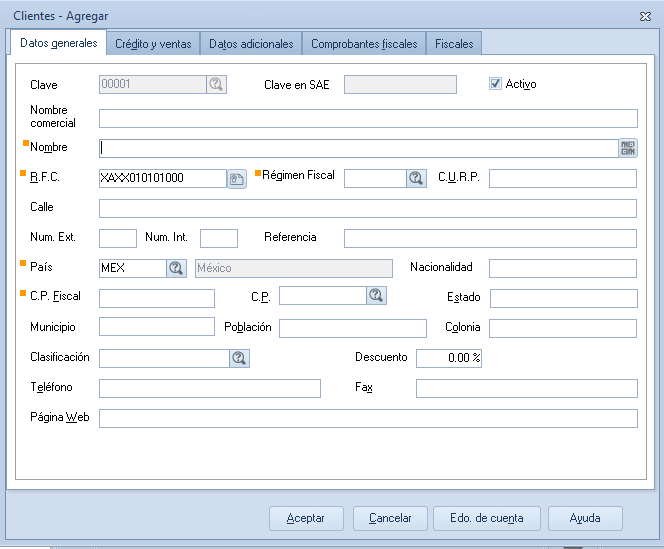Focus the Teléfono input field

coord(210,388)
